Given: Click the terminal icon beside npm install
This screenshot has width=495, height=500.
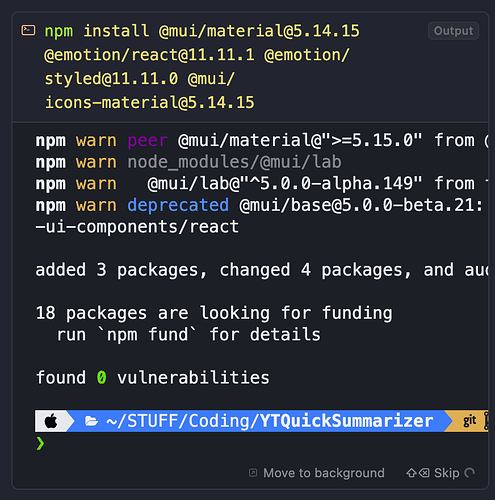Looking at the screenshot, I should (x=28, y=30).
